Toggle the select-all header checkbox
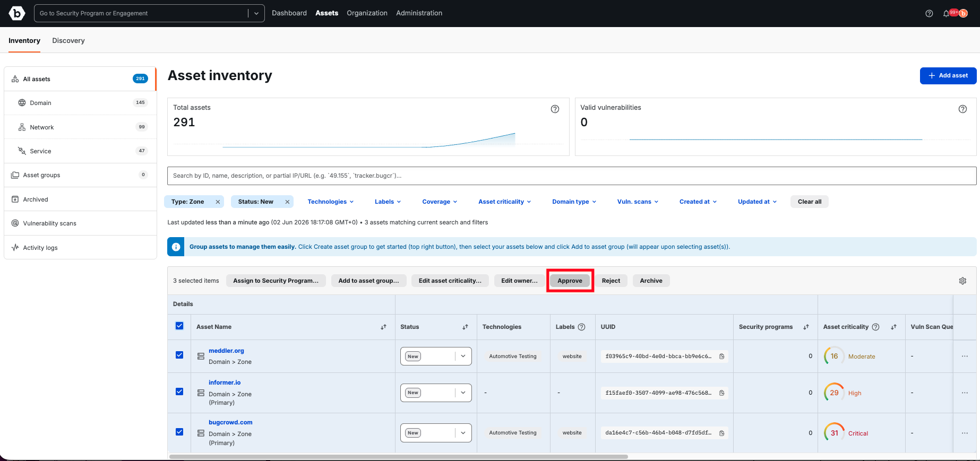 click(179, 326)
